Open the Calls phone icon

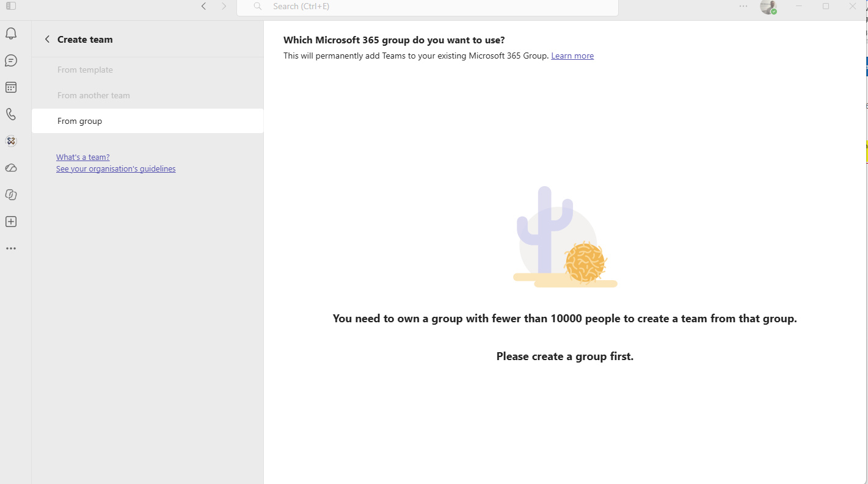(x=11, y=114)
